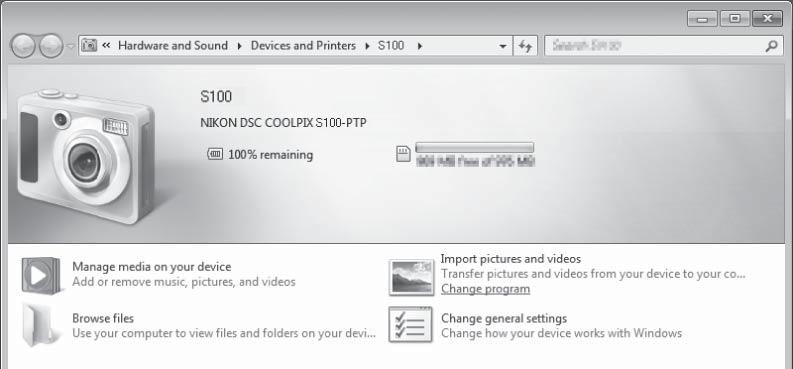Open the recent pages dropdown arrow
793x369 pixels.
[70, 46]
